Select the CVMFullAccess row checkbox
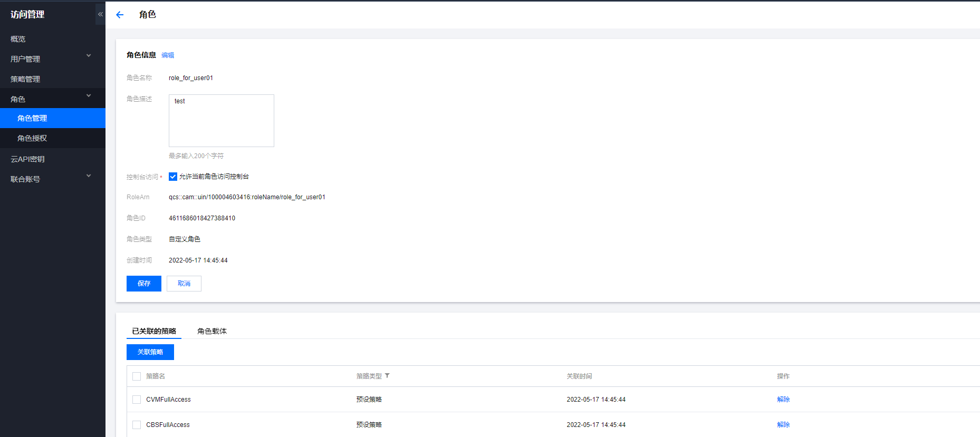 click(x=137, y=400)
